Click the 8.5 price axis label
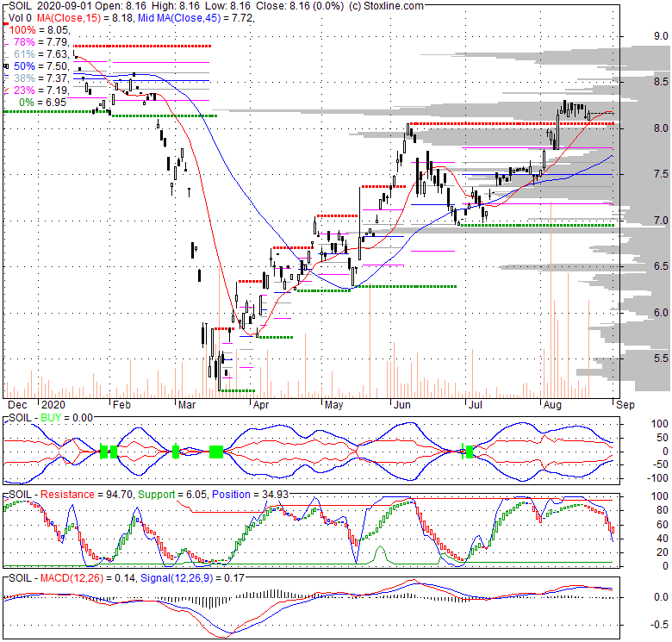The height and width of the screenshot is (642, 672). (x=661, y=82)
